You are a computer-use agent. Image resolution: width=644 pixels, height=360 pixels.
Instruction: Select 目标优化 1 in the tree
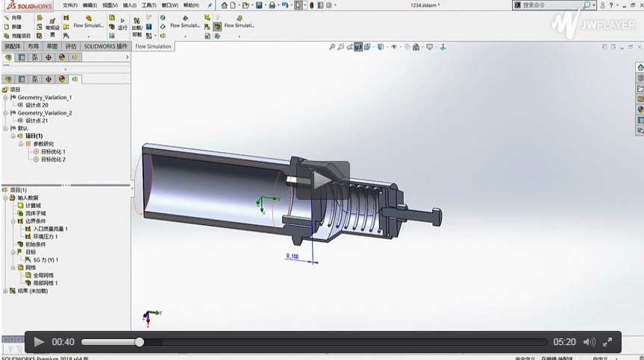pyautogui.click(x=52, y=151)
